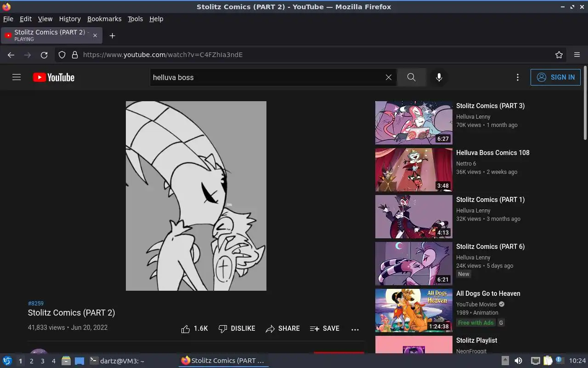This screenshot has width=588, height=368.
Task: Open Firefox tracking protection shield
Action: pos(62,55)
